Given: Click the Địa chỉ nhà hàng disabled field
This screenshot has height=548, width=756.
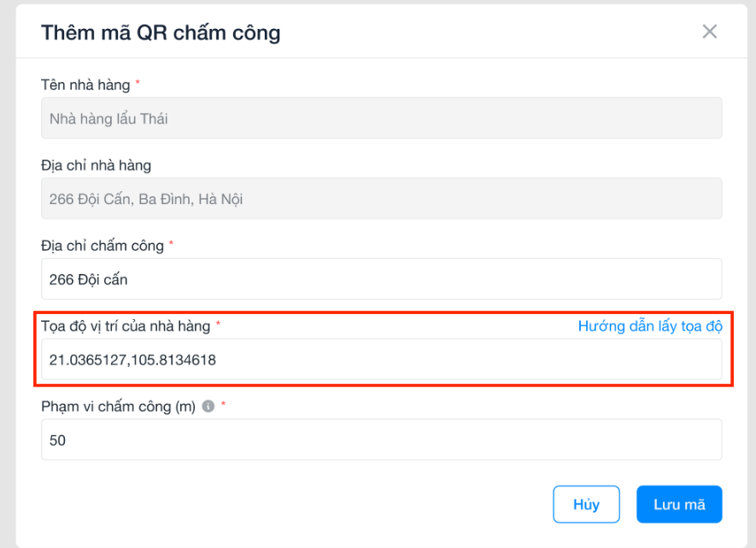Looking at the screenshot, I should click(x=381, y=199).
